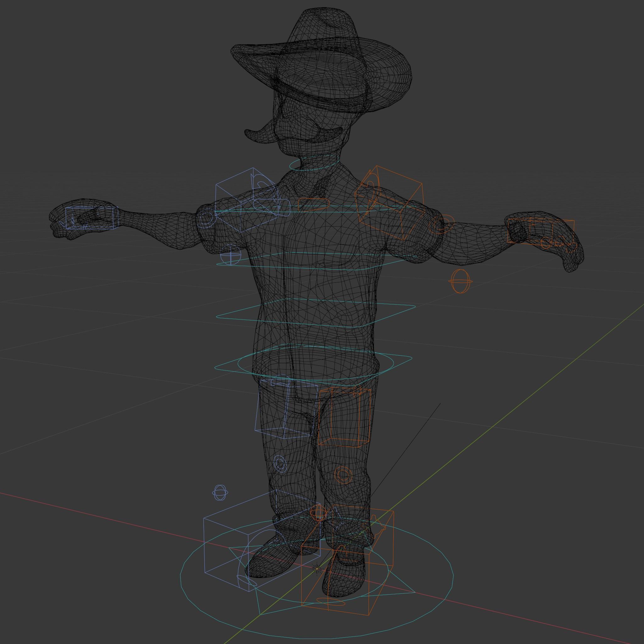Select the orange sphere near the ankle
Image resolution: width=644 pixels, height=644 pixels.
[x=318, y=513]
